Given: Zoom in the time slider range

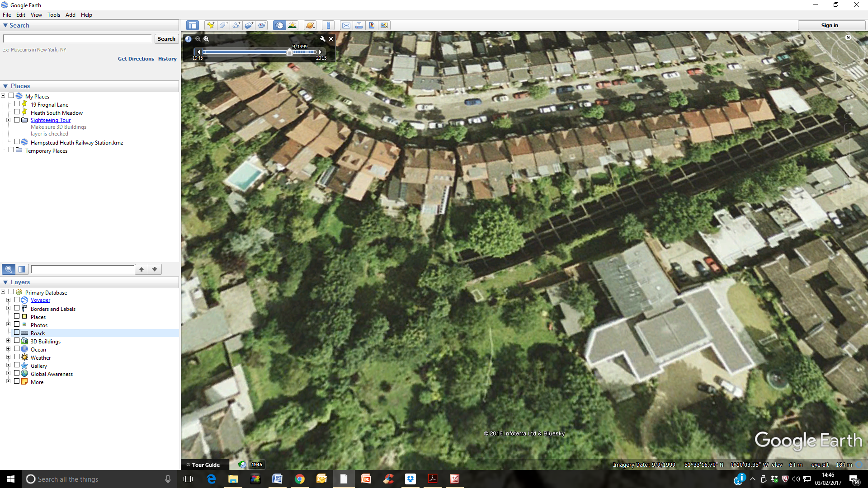Looking at the screenshot, I should (x=206, y=39).
